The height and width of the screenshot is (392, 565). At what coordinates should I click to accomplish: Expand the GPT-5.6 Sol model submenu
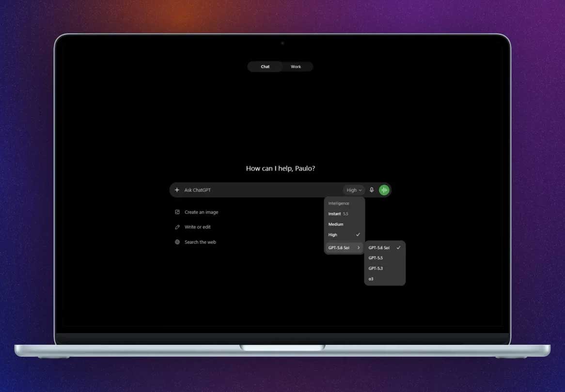(x=344, y=248)
